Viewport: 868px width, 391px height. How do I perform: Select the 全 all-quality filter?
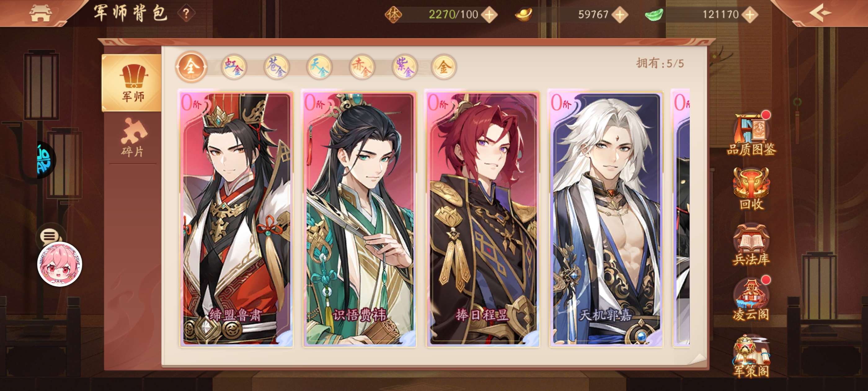point(191,67)
